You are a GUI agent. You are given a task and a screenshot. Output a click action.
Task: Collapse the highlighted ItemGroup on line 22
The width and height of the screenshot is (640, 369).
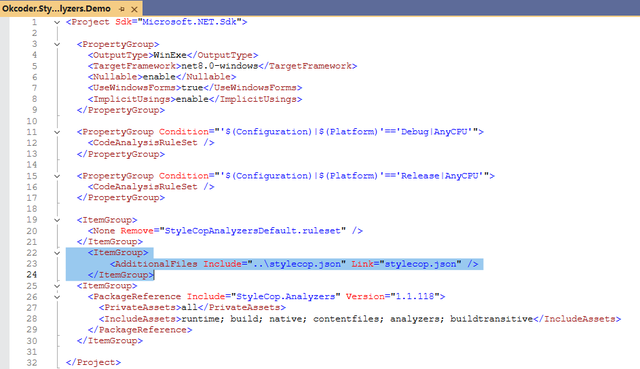pos(57,253)
